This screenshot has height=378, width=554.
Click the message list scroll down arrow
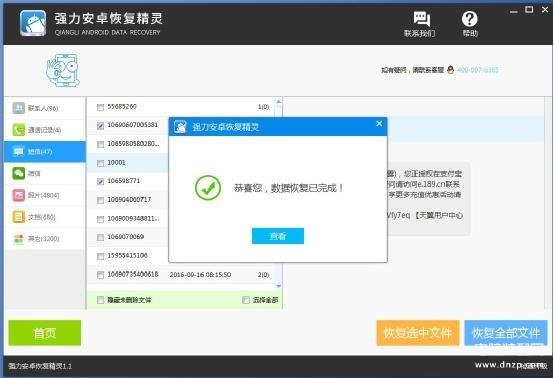278,285
